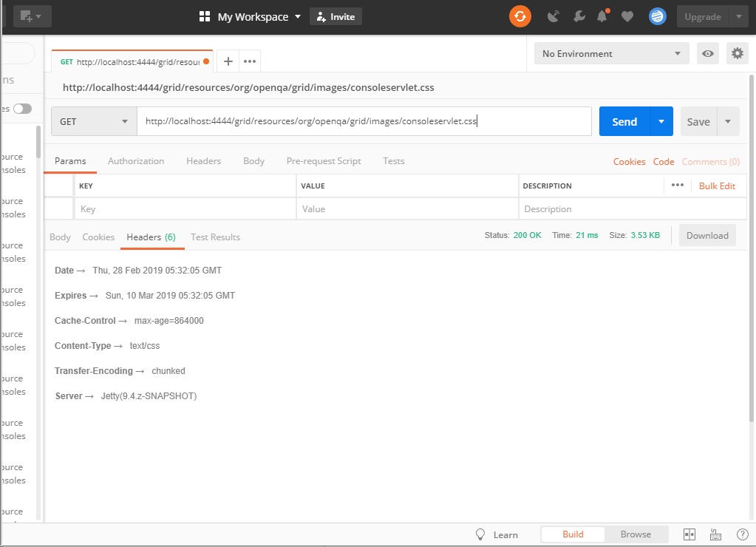The width and height of the screenshot is (756, 547).
Task: Click the Bulk Edit link
Action: point(717,186)
